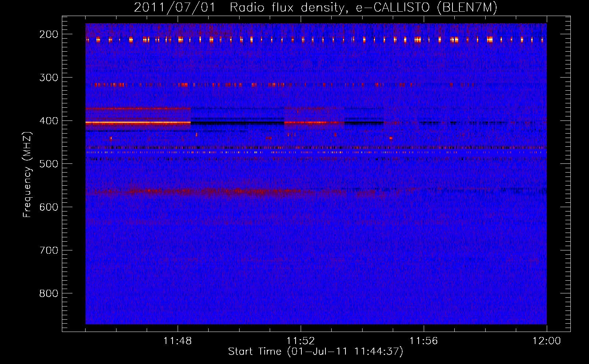This screenshot has height=364, width=589.
Task: Click the 600 frequency tick label
Action: (x=49, y=207)
